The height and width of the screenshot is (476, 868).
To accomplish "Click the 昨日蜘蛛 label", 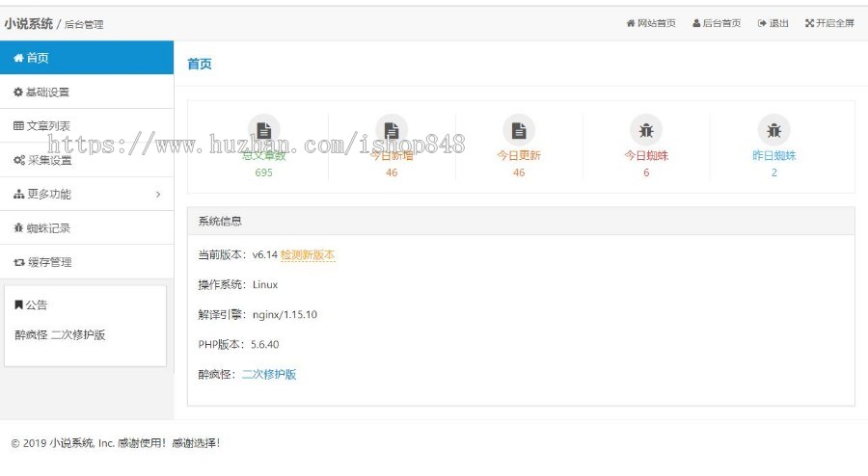I will (773, 155).
